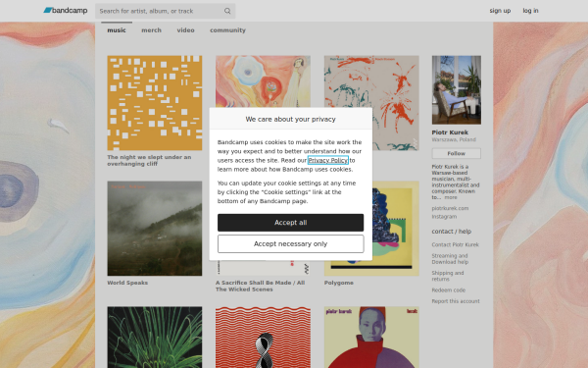Open the orange-and-white squares album cover

tap(155, 103)
